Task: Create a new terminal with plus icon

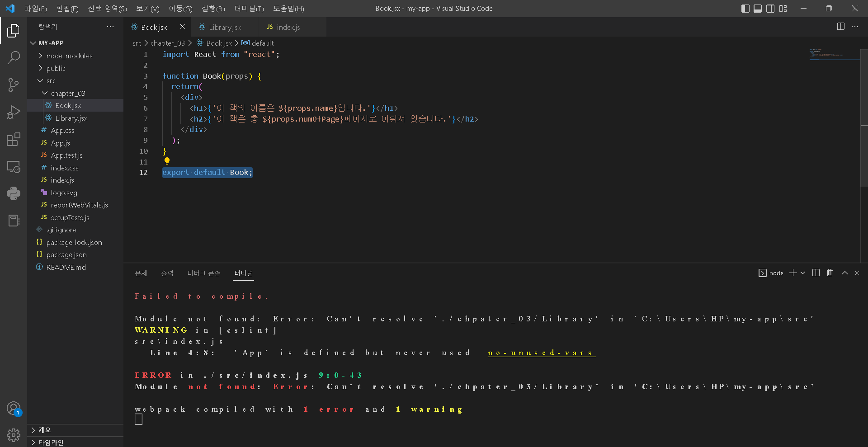Action: (x=793, y=273)
